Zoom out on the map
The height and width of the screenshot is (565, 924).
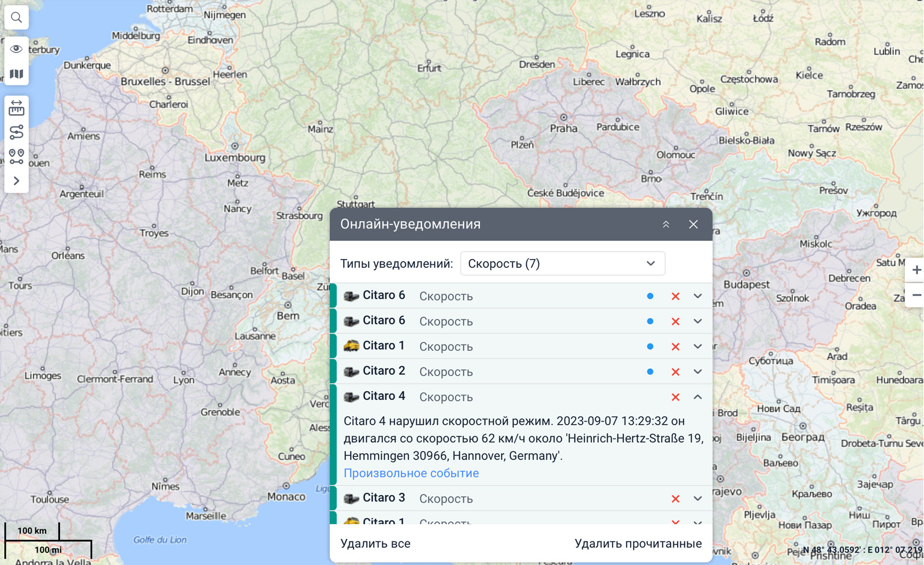click(916, 295)
